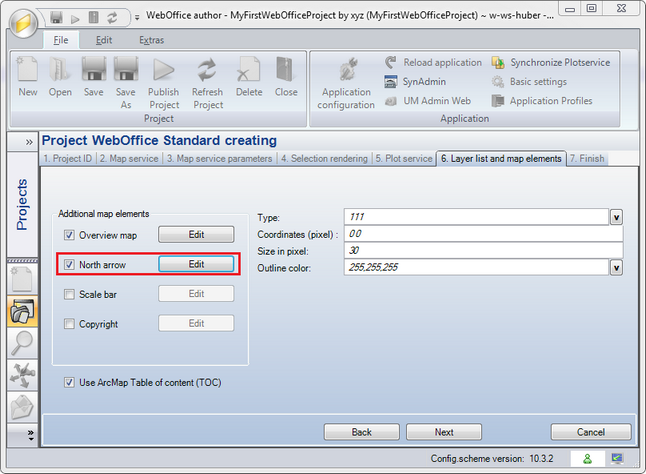The image size is (646, 474).
Task: Uncheck the North arrow checkbox
Action: pyautogui.click(x=69, y=264)
